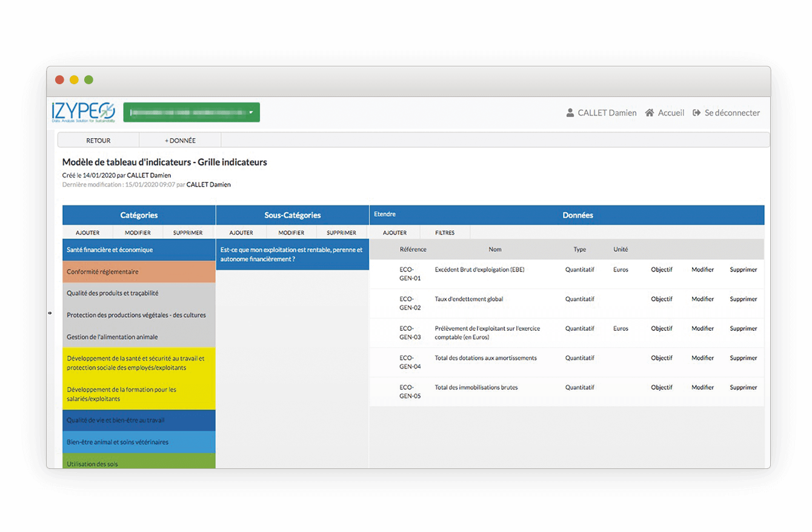812x532 pixels.
Task: Select Protection des productions végétales category
Action: click(x=139, y=315)
